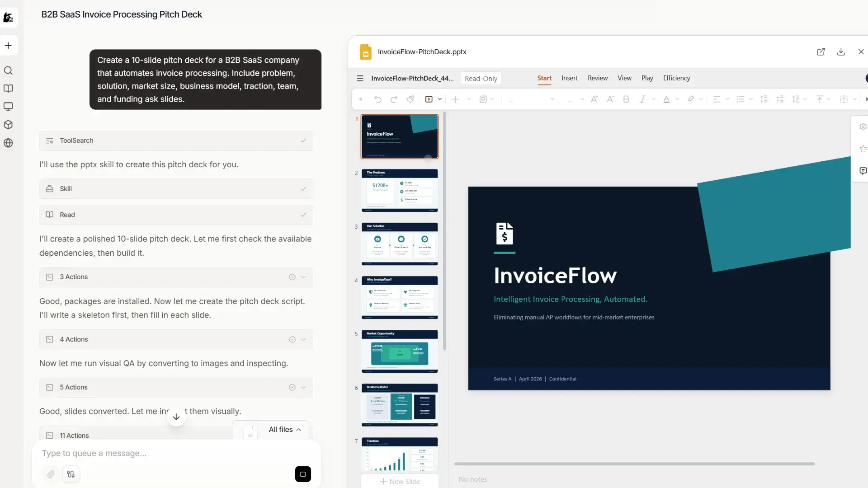The height and width of the screenshot is (488, 868).
Task: Collapse the All files panel
Action: click(299, 429)
